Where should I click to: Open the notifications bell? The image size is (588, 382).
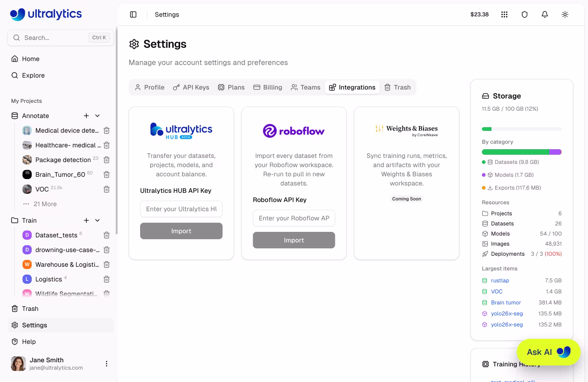pyautogui.click(x=545, y=15)
